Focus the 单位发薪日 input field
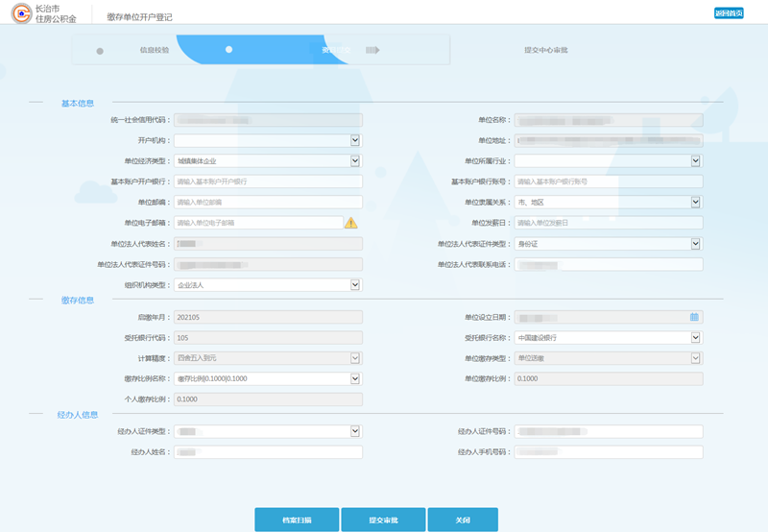 click(x=608, y=223)
